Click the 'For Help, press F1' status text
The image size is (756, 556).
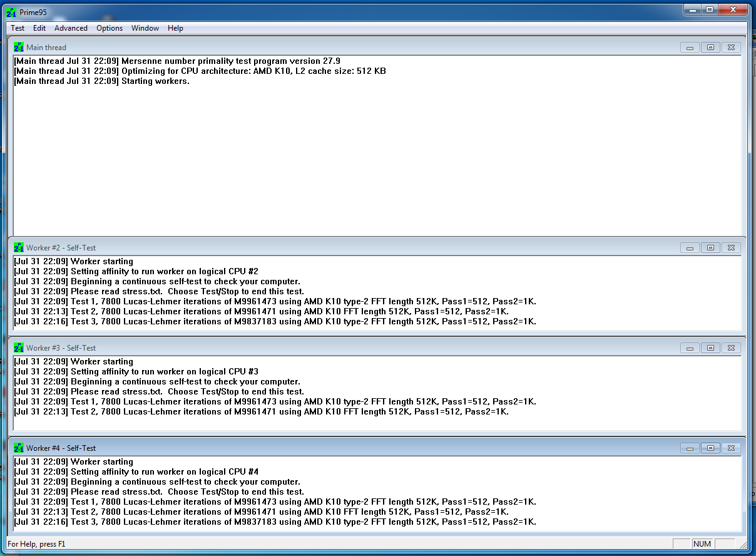point(36,544)
